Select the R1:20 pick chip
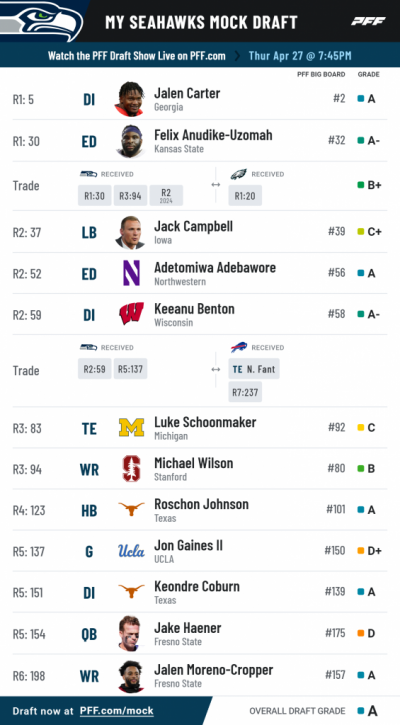 tap(245, 196)
